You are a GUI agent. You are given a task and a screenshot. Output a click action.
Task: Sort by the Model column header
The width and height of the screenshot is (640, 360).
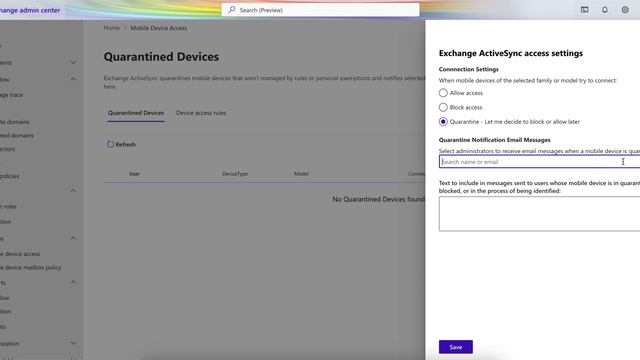click(x=301, y=174)
